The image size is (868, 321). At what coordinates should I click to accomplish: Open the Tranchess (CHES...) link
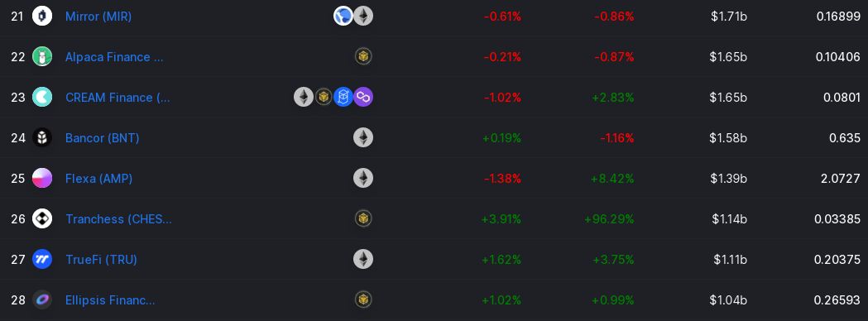click(x=118, y=219)
